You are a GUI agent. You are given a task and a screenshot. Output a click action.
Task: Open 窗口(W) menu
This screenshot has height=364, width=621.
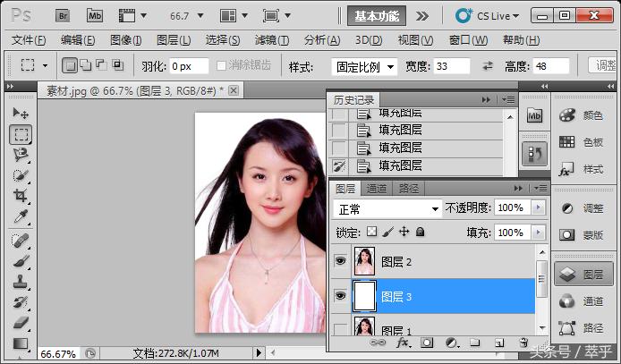click(x=468, y=40)
